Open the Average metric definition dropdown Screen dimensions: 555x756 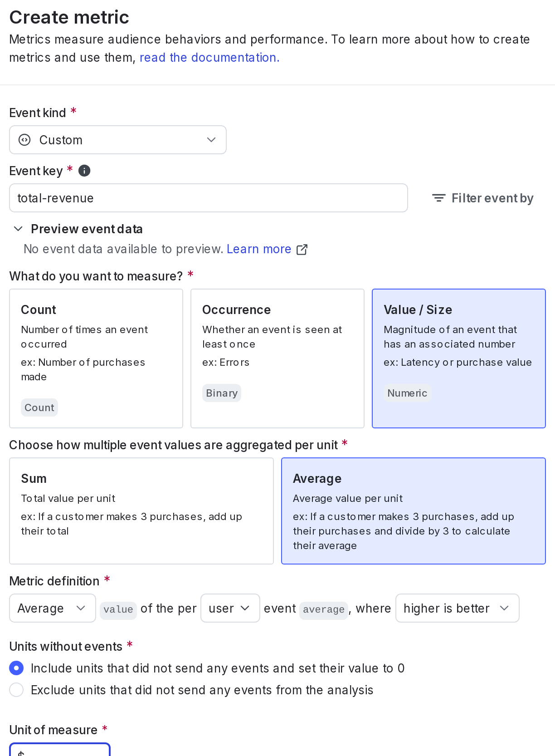pos(52,608)
